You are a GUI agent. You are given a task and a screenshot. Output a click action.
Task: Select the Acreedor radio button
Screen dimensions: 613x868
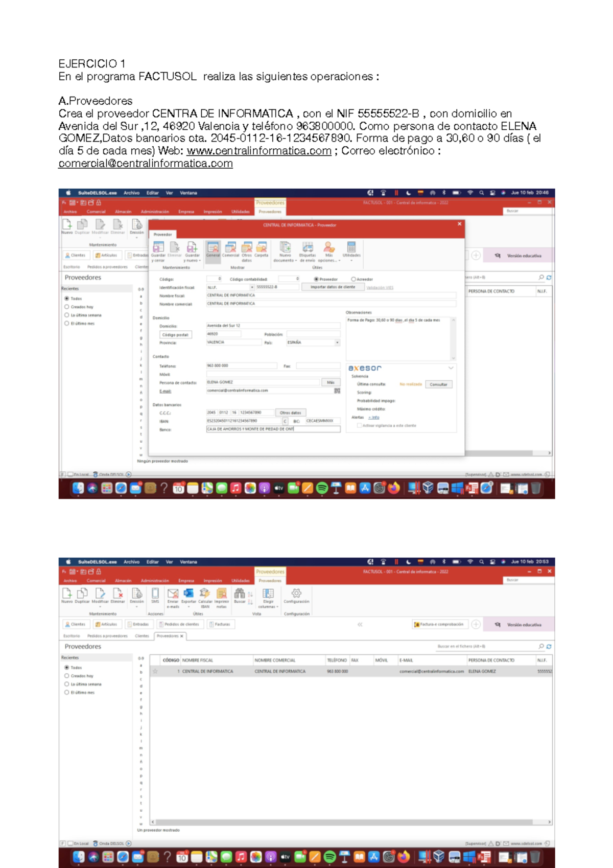pyautogui.click(x=353, y=279)
